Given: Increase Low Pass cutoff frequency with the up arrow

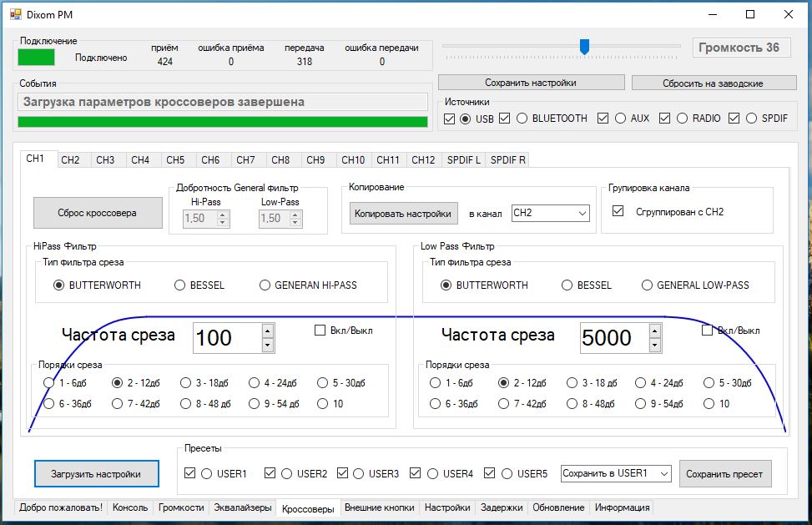Looking at the screenshot, I should pos(655,331).
